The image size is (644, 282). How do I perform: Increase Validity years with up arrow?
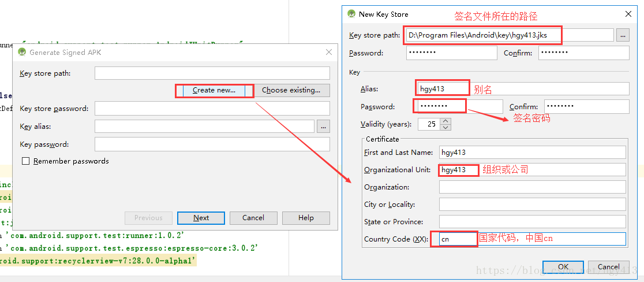tap(445, 121)
